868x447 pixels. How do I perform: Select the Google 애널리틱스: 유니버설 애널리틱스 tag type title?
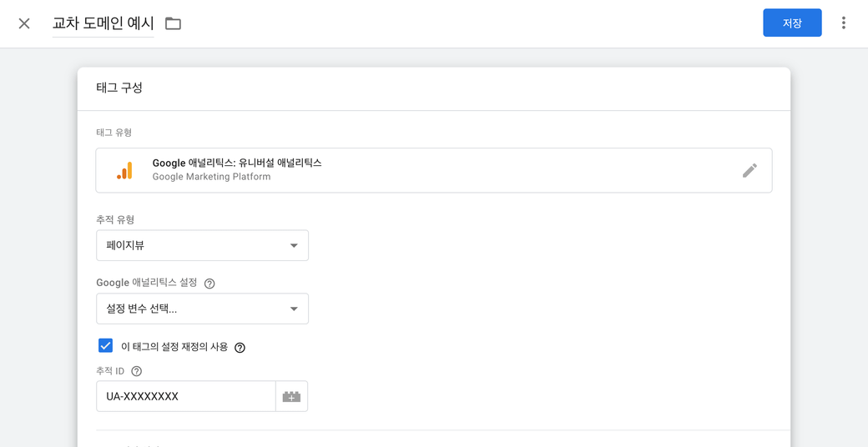(236, 163)
